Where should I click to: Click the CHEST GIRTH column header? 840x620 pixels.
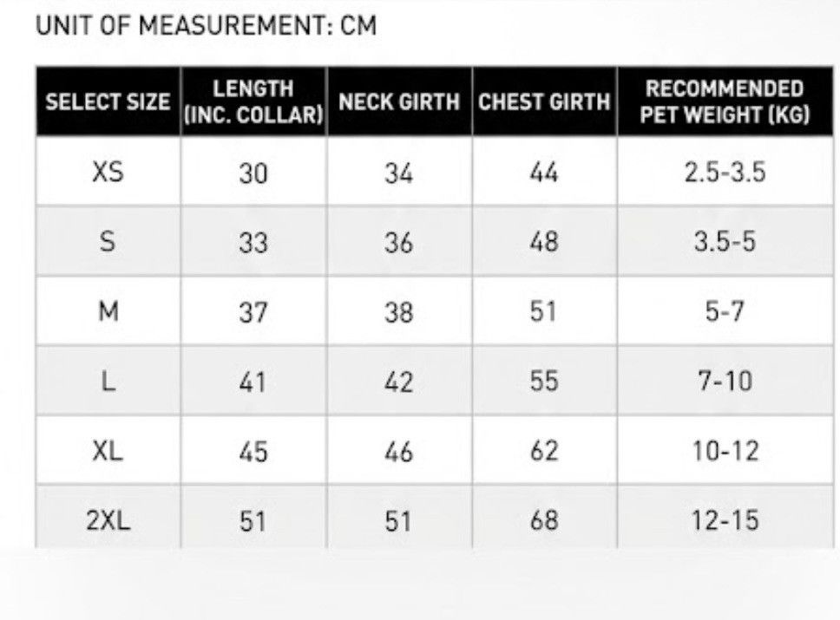(x=544, y=101)
